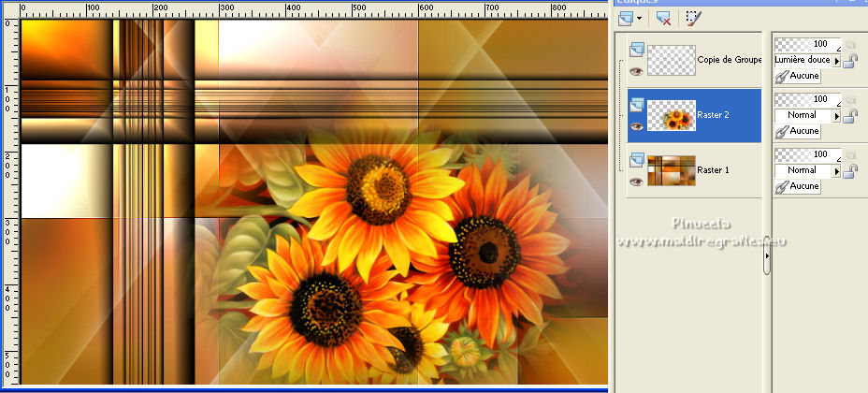Toggle the eye icon of the Raster 1 layer

click(636, 182)
